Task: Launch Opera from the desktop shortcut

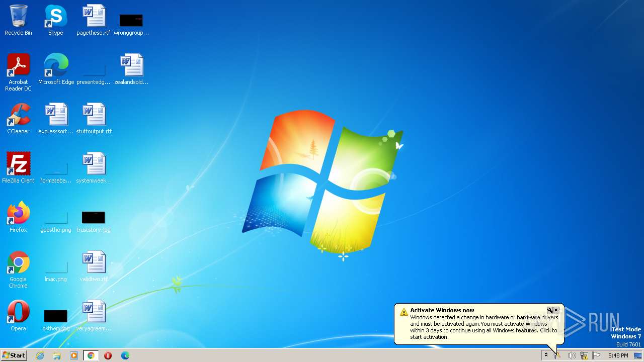Action: (18, 316)
